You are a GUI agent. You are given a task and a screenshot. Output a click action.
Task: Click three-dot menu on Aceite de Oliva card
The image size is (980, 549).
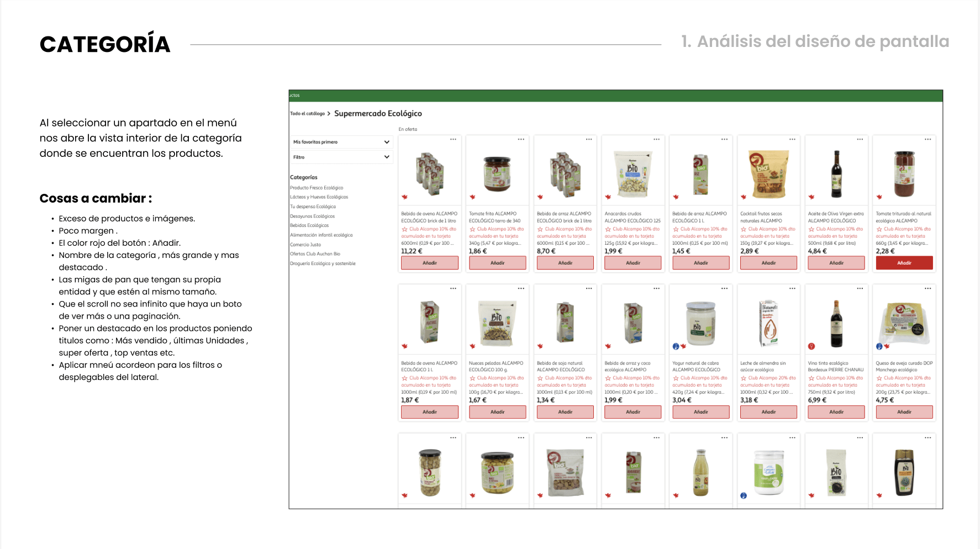[860, 139]
